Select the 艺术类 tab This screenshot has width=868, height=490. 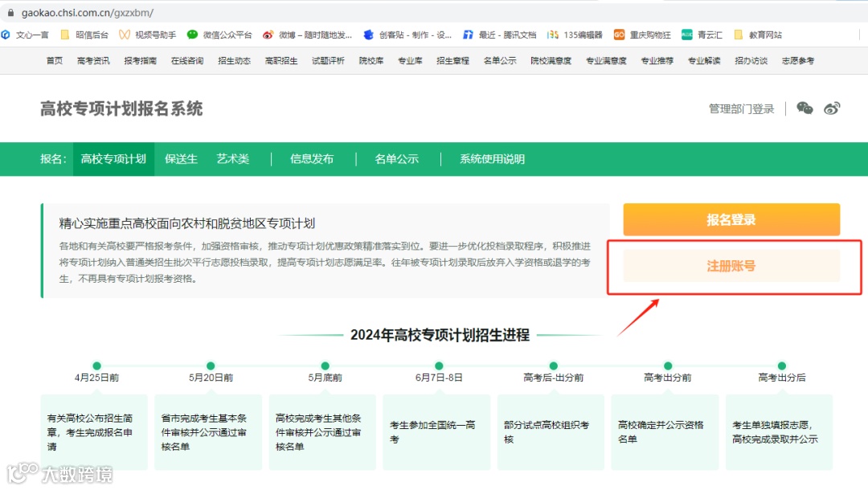point(233,159)
